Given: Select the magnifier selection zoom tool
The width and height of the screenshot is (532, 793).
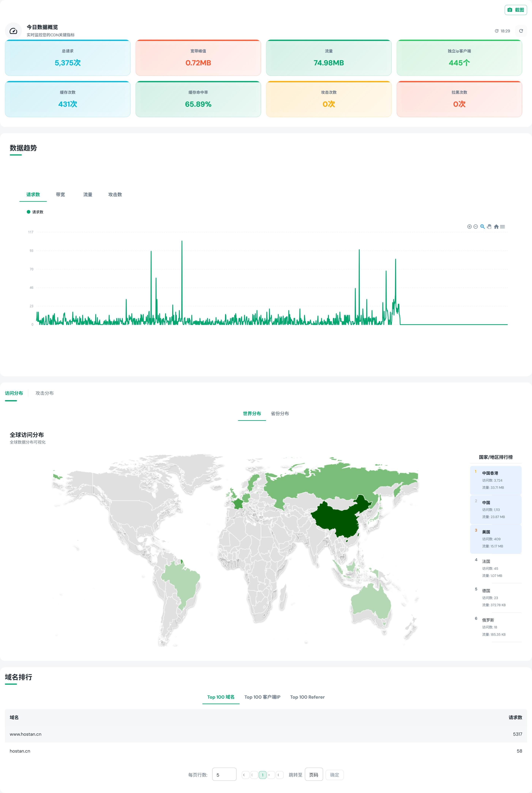Looking at the screenshot, I should (482, 227).
